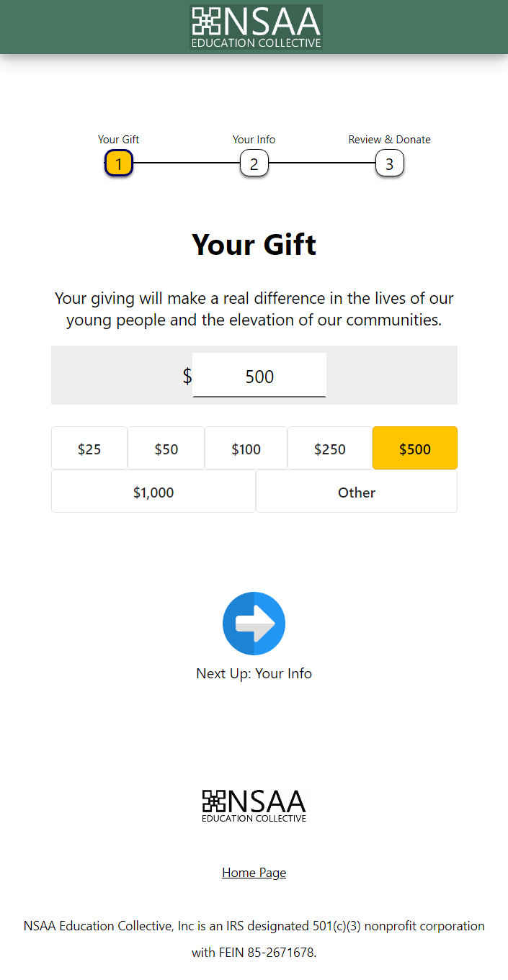Click the Your Info step label
Screen dimensions: 508x980
point(254,140)
